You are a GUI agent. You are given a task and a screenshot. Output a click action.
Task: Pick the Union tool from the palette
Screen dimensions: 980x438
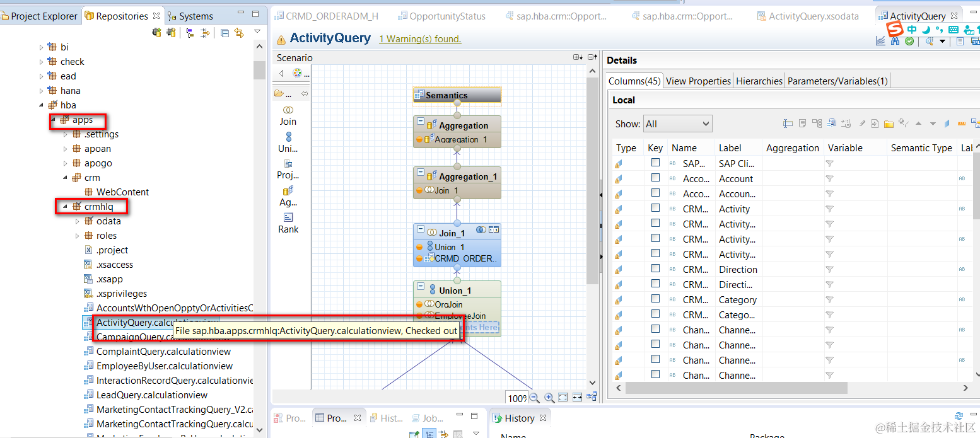[288, 142]
